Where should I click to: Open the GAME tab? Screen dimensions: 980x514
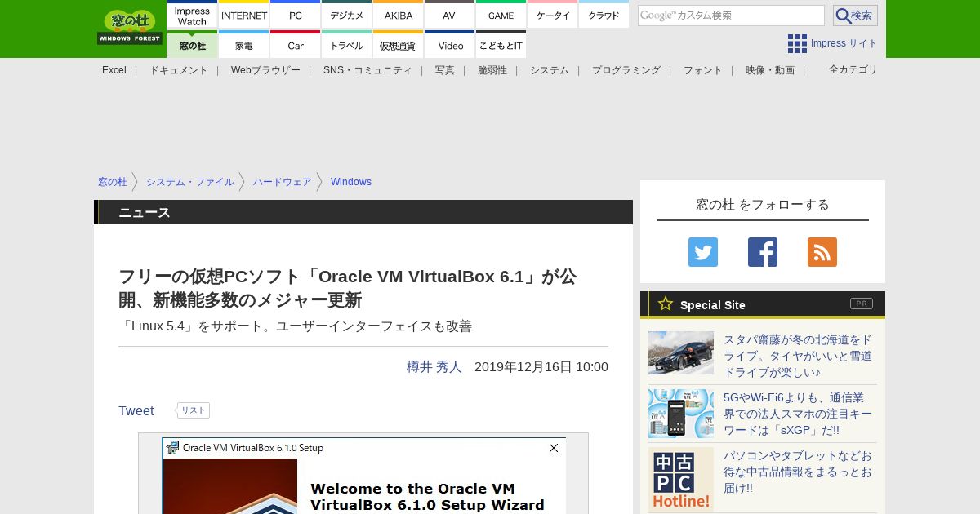[x=501, y=15]
